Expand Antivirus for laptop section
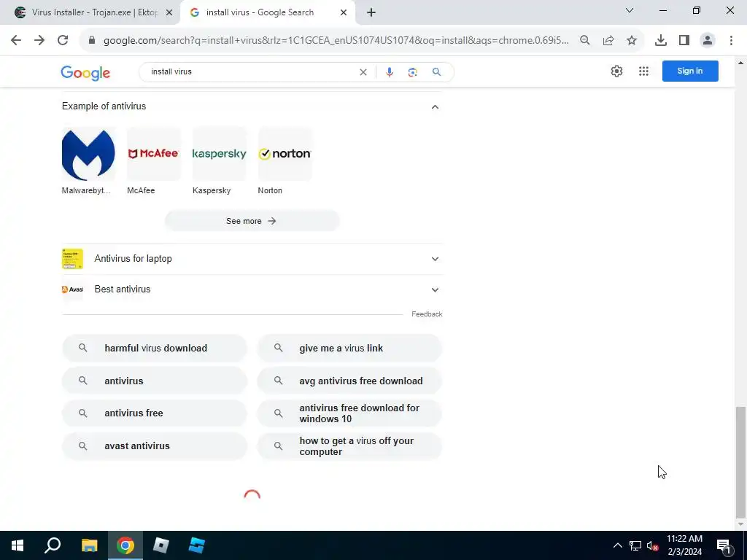This screenshot has height=560, width=747. [x=252, y=259]
